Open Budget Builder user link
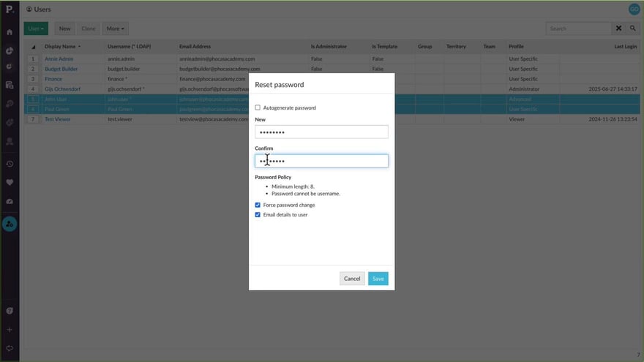 point(61,69)
